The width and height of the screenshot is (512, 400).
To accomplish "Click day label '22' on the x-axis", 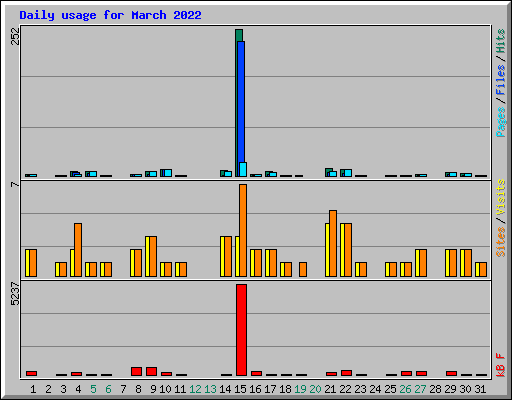I will (x=345, y=389).
